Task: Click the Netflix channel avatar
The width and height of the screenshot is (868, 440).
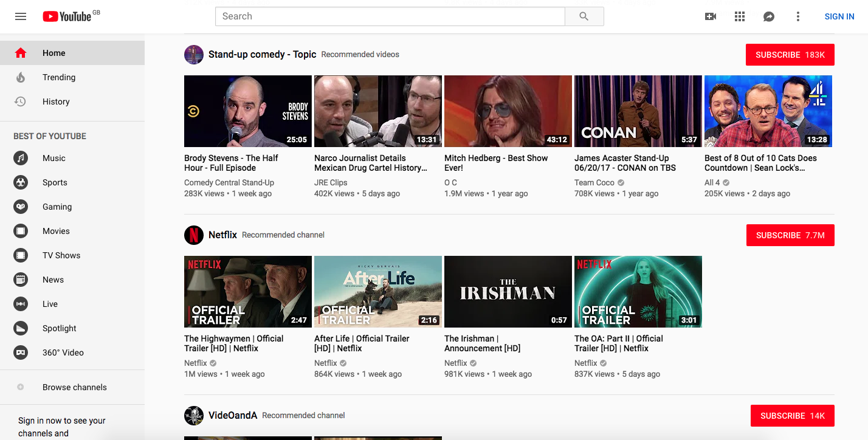Action: [194, 235]
